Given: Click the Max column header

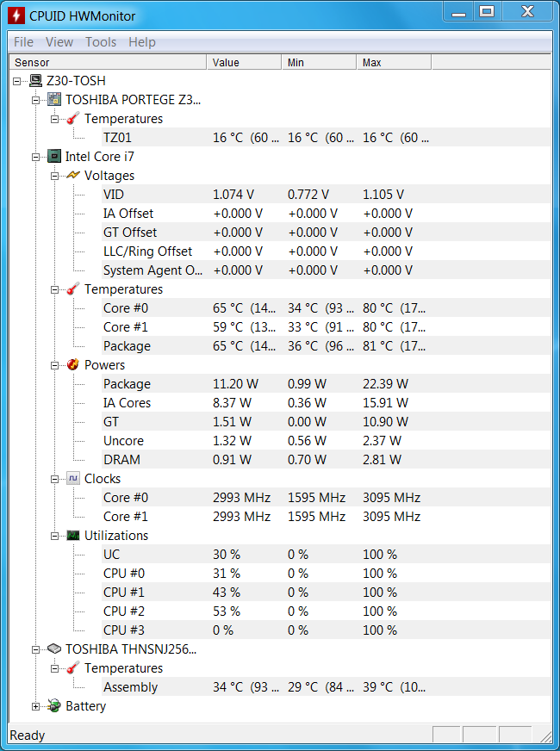Looking at the screenshot, I should coord(394,62).
